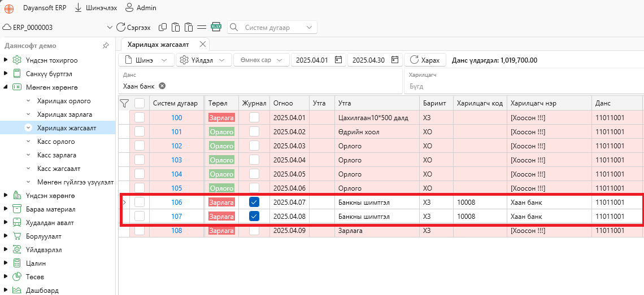
Task: Expand the Үндсэн хөрөнгө tree node
Action: [x=5, y=195]
